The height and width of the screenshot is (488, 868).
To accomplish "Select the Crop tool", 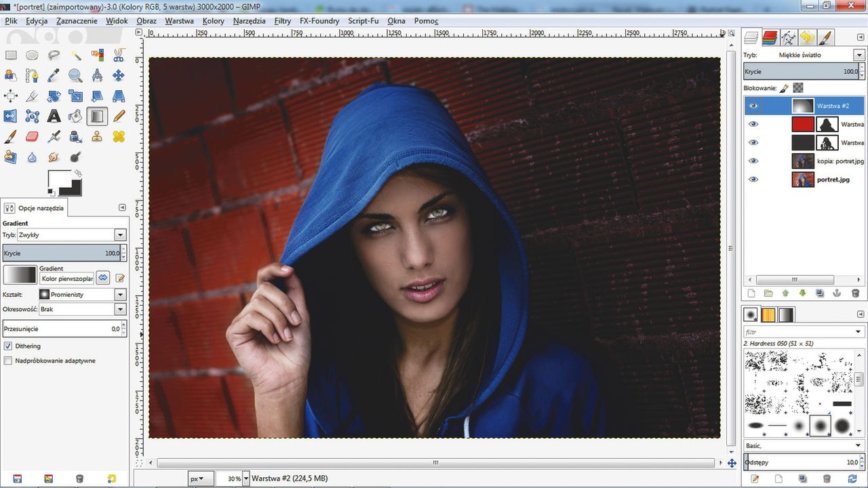I will (32, 96).
